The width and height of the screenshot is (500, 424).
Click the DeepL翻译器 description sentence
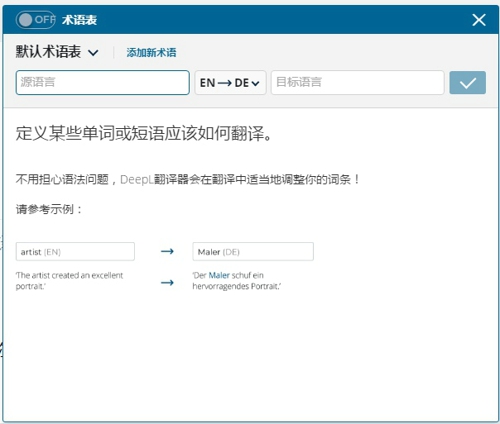tap(188, 179)
